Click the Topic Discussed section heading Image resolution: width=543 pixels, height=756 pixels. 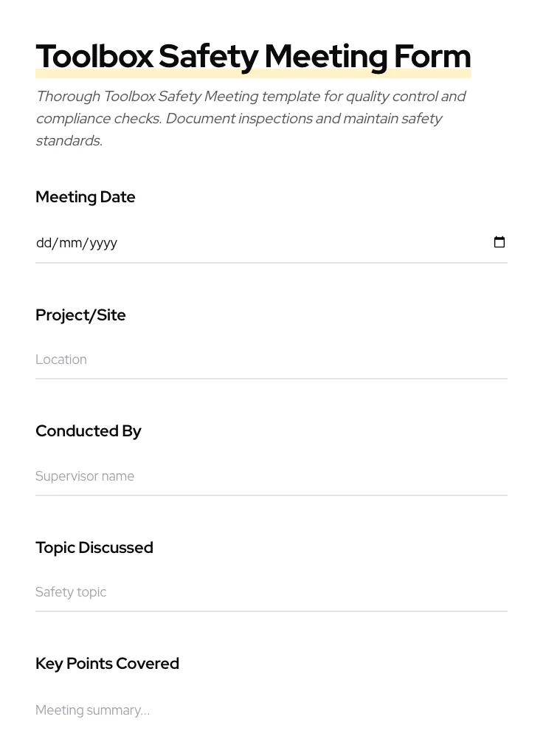(x=94, y=548)
